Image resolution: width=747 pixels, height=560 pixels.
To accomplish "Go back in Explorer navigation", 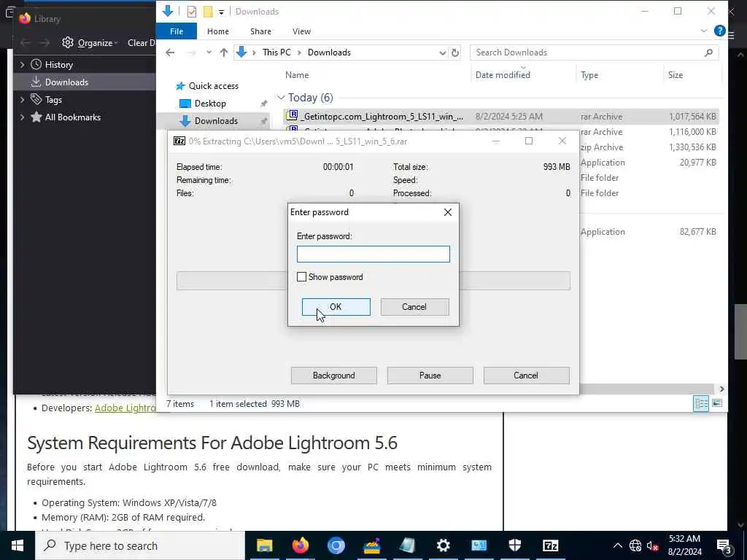I will tap(170, 52).
